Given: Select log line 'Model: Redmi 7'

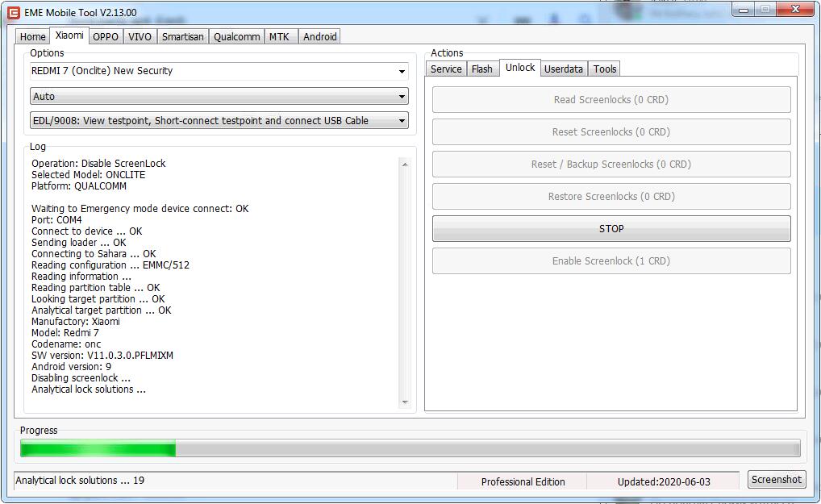Looking at the screenshot, I should [65, 333].
